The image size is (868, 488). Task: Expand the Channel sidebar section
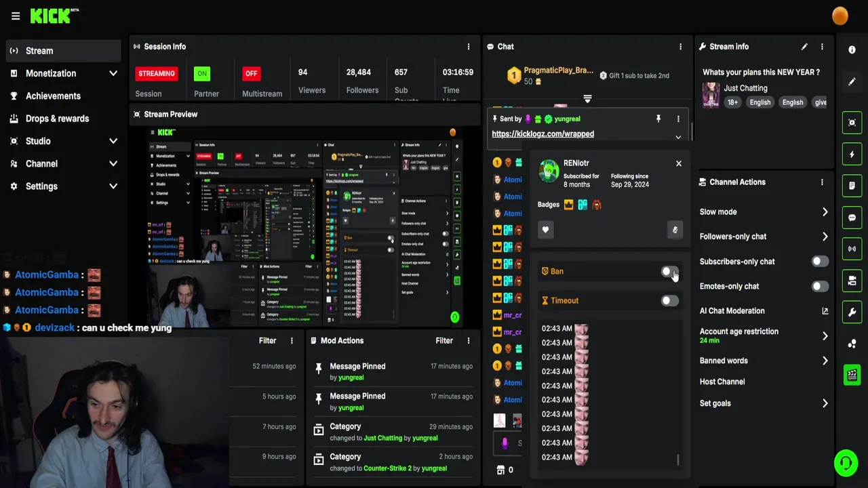[x=113, y=163]
